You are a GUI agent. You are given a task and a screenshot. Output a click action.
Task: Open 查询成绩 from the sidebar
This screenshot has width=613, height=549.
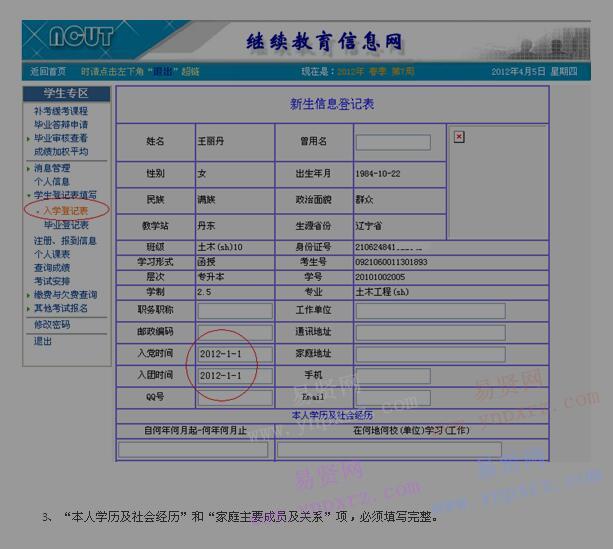pos(52,268)
